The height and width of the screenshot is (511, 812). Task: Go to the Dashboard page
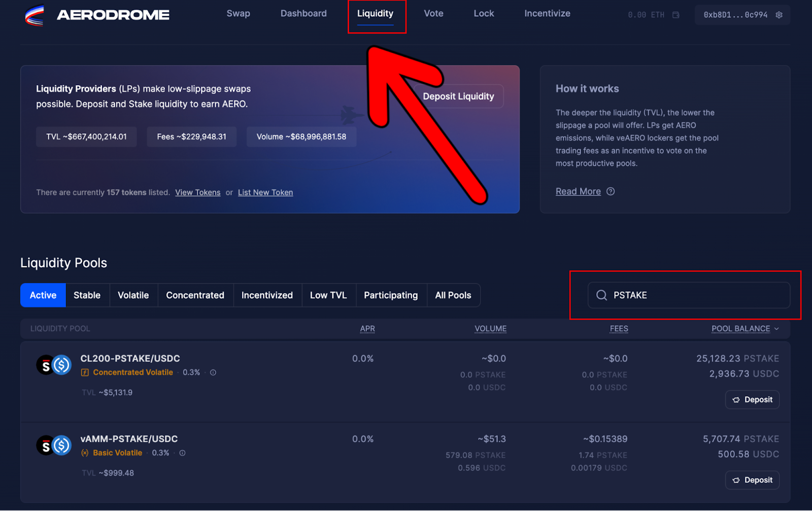coord(303,14)
